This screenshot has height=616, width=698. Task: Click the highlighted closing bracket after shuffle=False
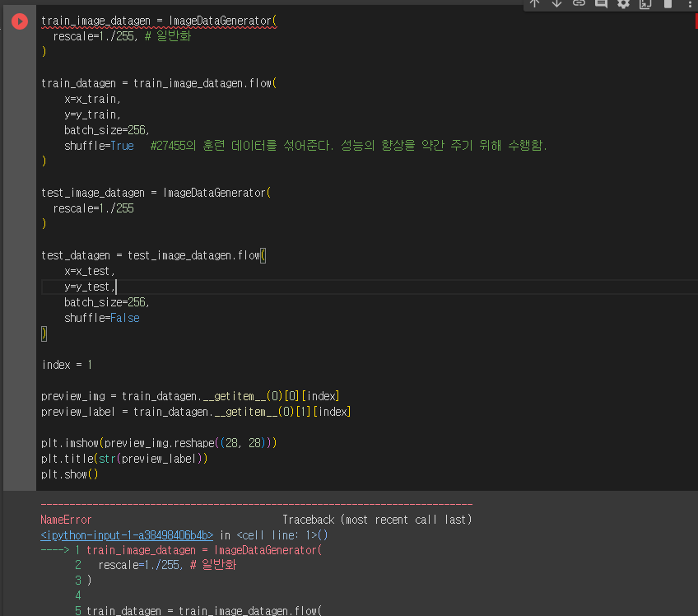click(x=44, y=334)
